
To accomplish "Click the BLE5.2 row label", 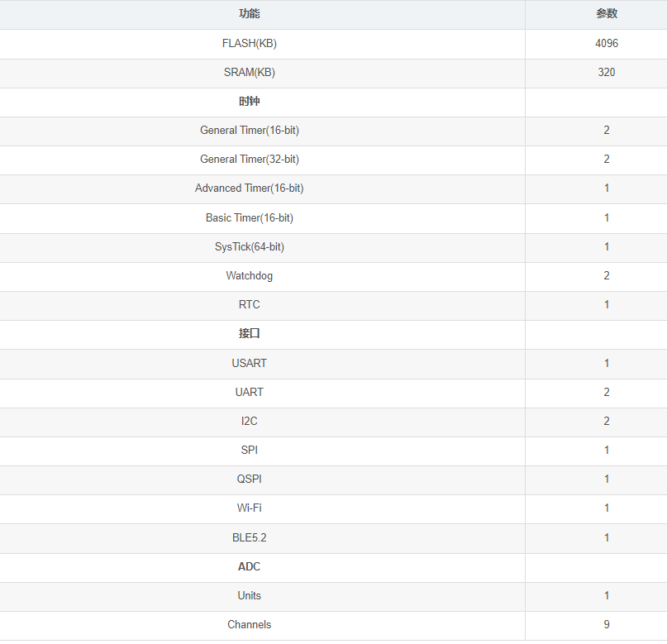I will [x=250, y=537].
